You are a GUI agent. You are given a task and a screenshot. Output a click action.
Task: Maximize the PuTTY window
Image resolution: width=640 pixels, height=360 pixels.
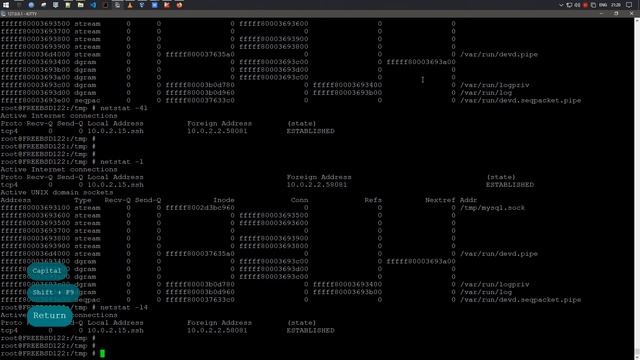616,13
